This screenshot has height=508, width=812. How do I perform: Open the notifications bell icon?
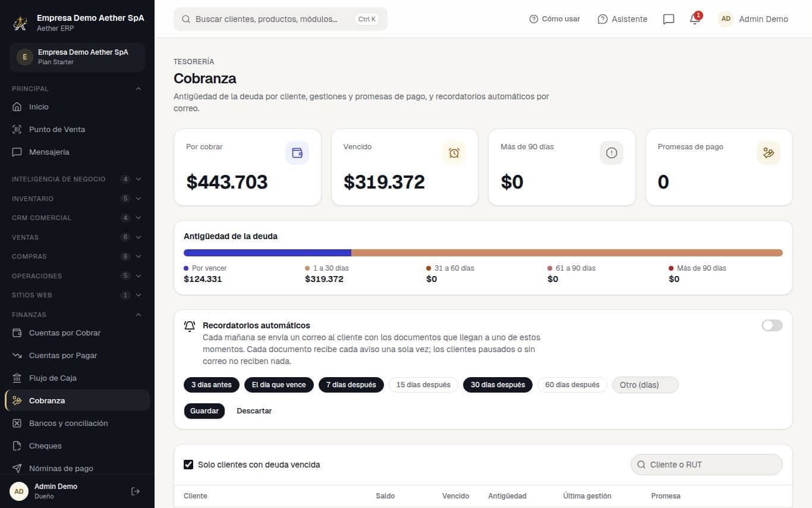pos(694,19)
